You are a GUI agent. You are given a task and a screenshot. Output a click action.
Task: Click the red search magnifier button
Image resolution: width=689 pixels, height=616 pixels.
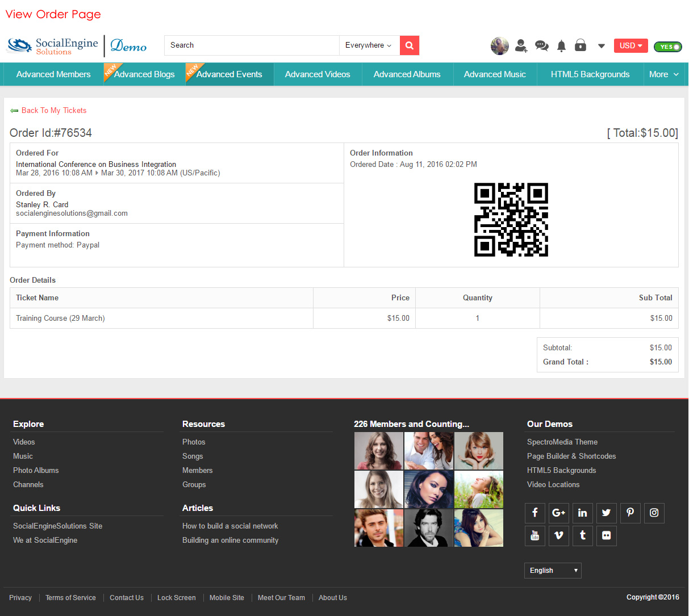pyautogui.click(x=409, y=45)
